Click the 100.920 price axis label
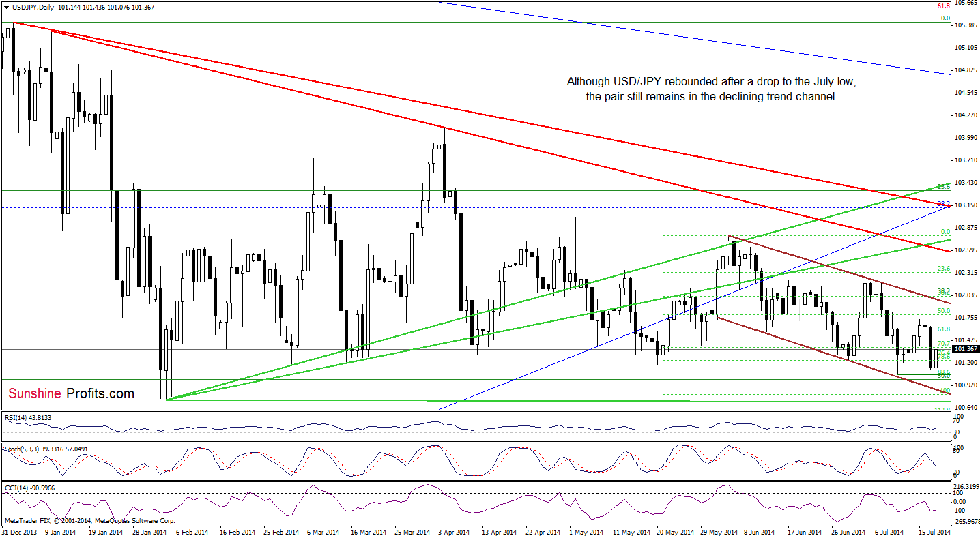This screenshot has width=980, height=538. (x=965, y=385)
